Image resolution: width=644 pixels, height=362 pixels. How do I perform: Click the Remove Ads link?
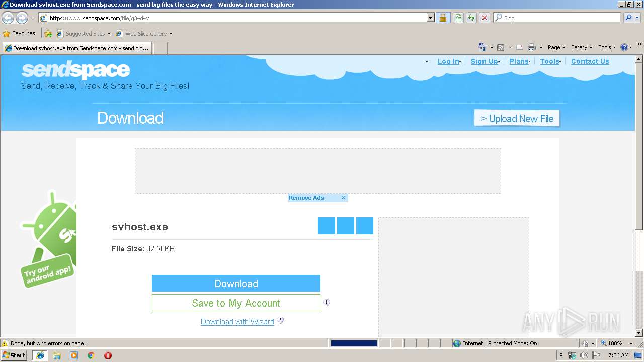pyautogui.click(x=306, y=198)
